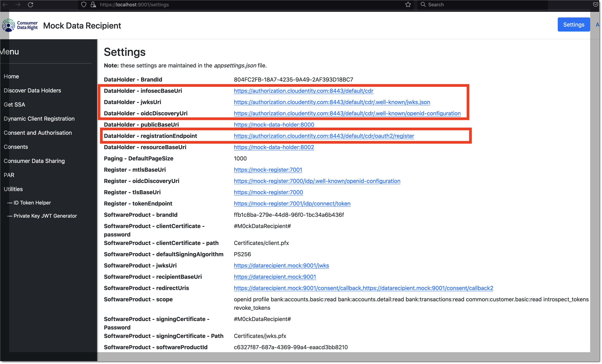
Task: Open Consumer Data Sharing menu item
Action: click(x=34, y=161)
